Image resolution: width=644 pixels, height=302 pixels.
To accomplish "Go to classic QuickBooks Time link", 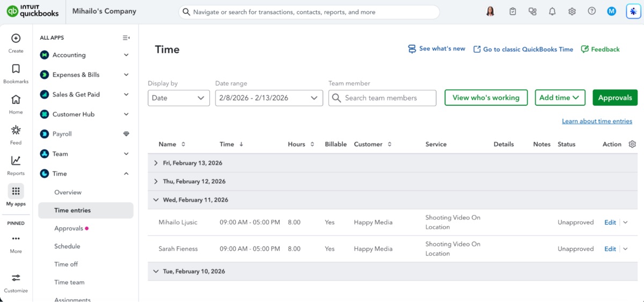I will pos(523,49).
